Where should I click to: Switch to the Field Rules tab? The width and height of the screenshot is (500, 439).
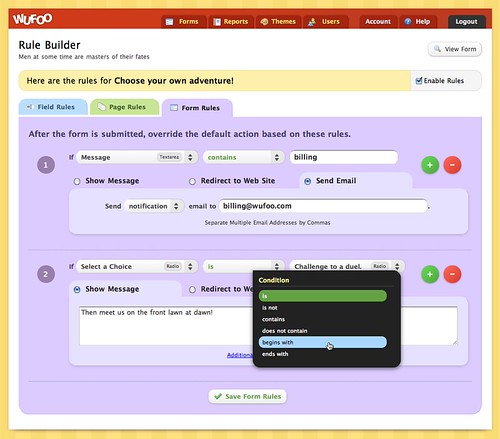pos(53,107)
